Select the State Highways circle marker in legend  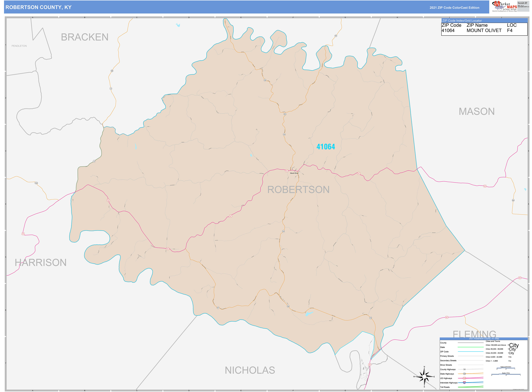tap(464, 374)
